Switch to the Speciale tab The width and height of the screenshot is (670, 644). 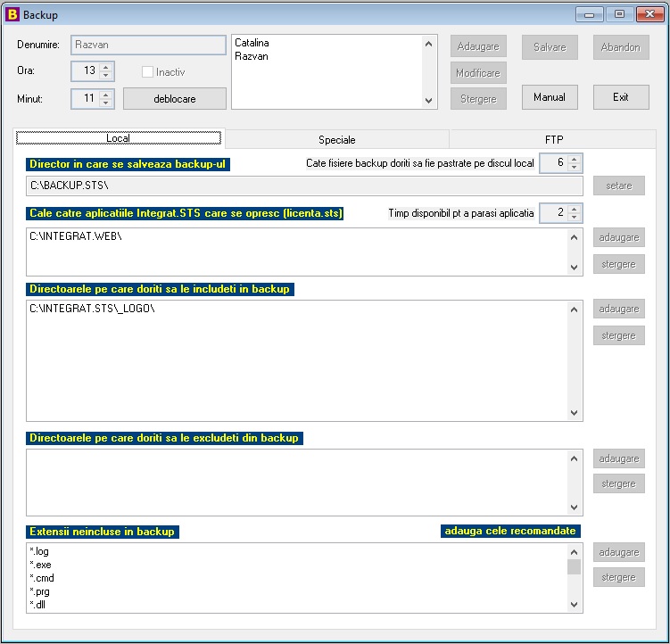coord(336,140)
